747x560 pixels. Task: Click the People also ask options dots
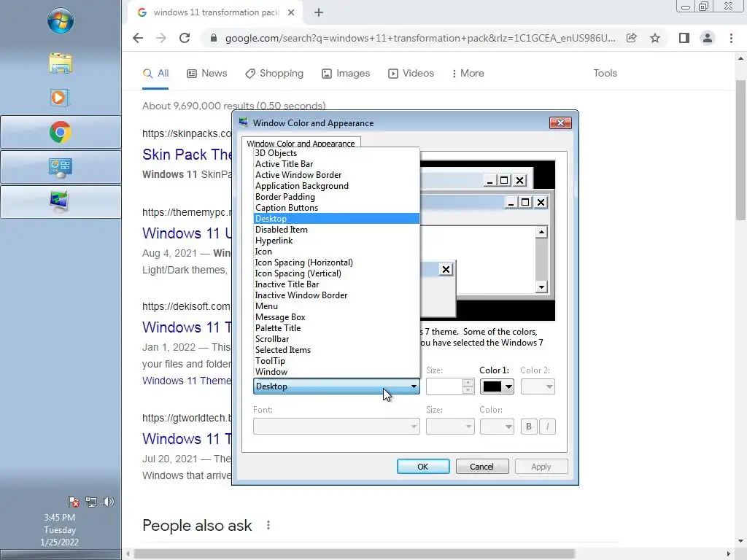(268, 525)
